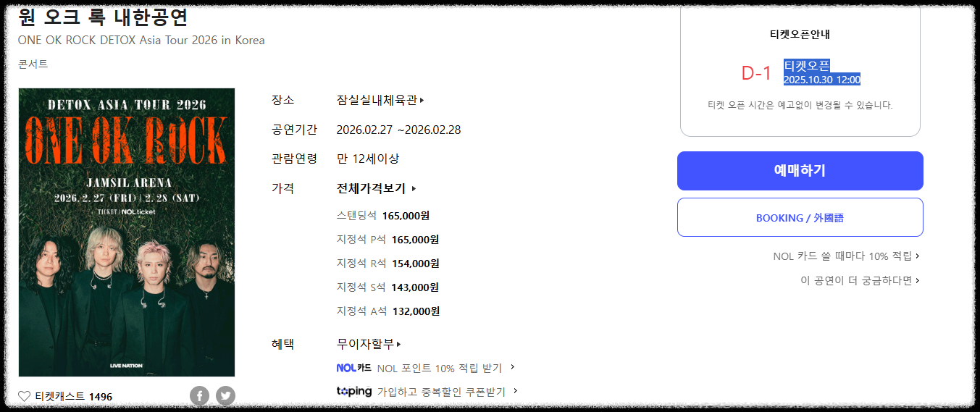Share via the Facebook icon
This screenshot has width=980, height=412.
tap(200, 396)
